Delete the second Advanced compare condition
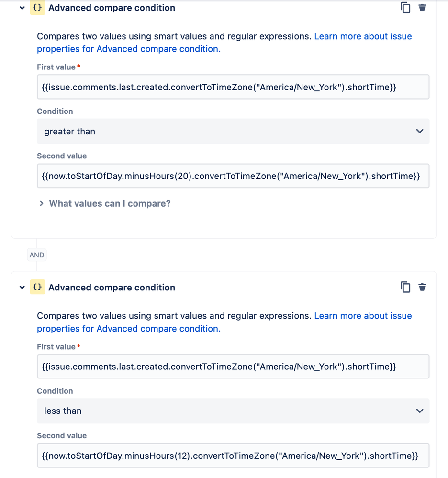 [x=422, y=287]
